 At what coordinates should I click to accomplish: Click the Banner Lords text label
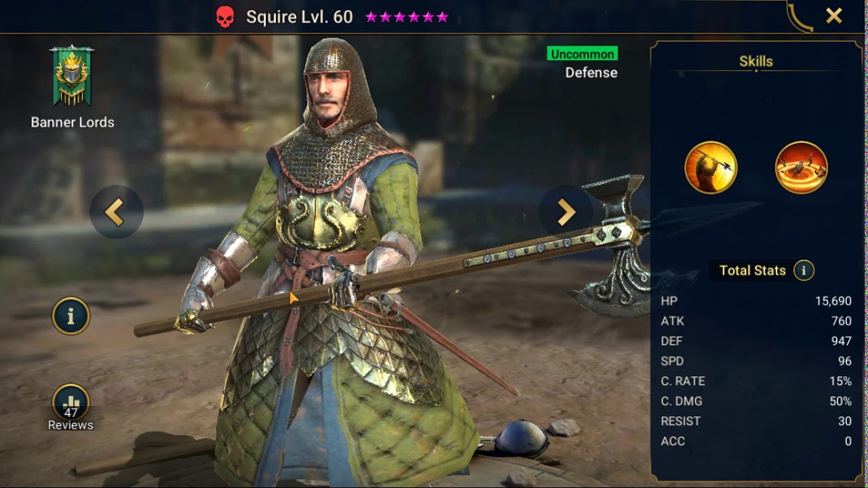pyautogui.click(x=73, y=123)
